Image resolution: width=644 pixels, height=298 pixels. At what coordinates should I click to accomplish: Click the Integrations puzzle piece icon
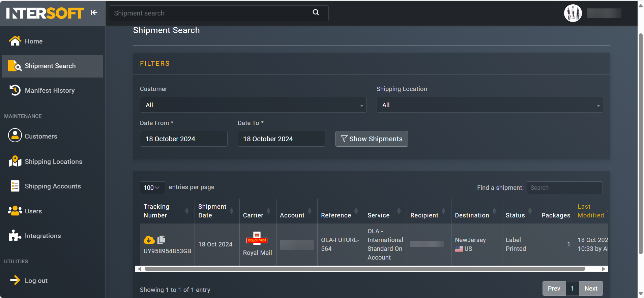click(x=15, y=235)
